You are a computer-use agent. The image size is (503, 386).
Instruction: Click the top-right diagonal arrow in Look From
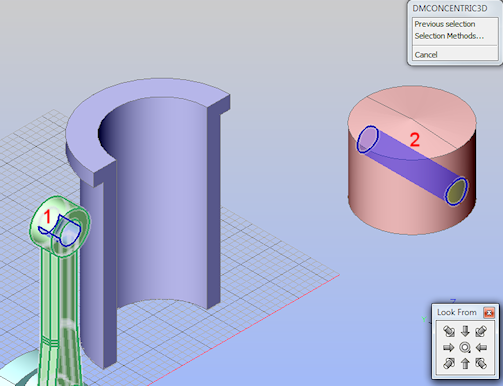click(481, 331)
